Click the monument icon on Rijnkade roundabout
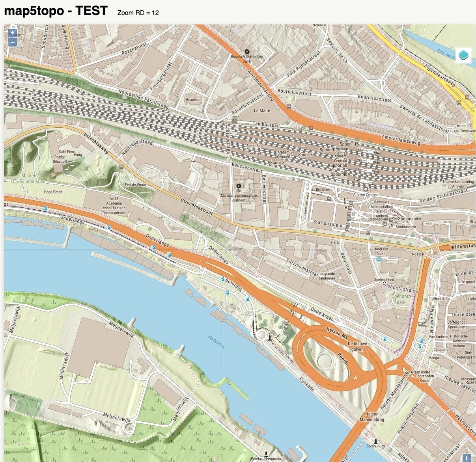Image resolution: width=476 pixels, height=462 pixels. coord(270,337)
